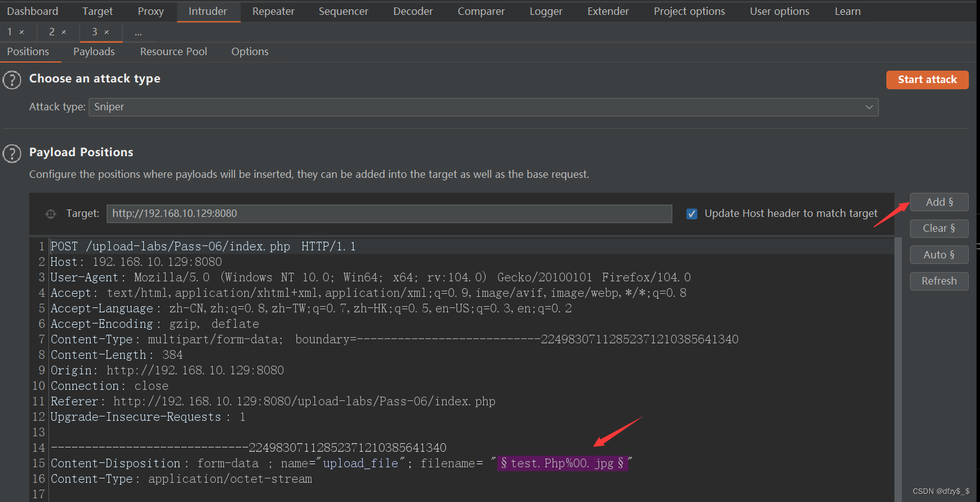Viewport: 980px width, 502px height.
Task: Open help for Payload Positions
Action: [12, 153]
